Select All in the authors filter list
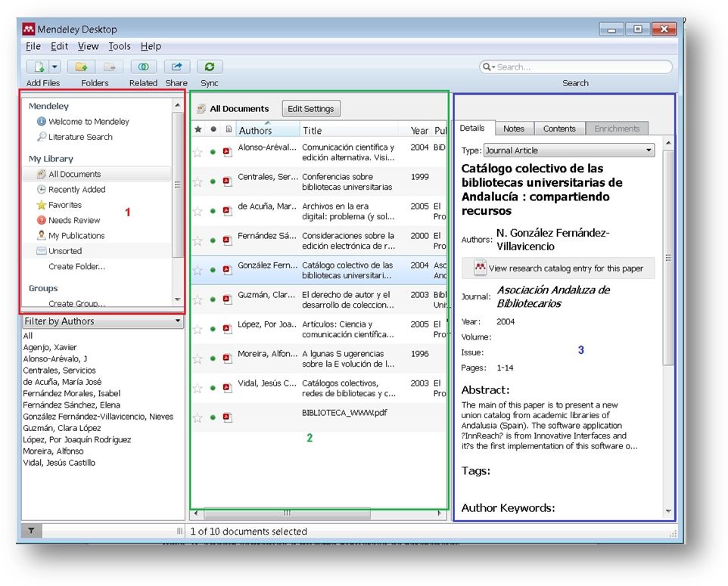 click(x=28, y=336)
